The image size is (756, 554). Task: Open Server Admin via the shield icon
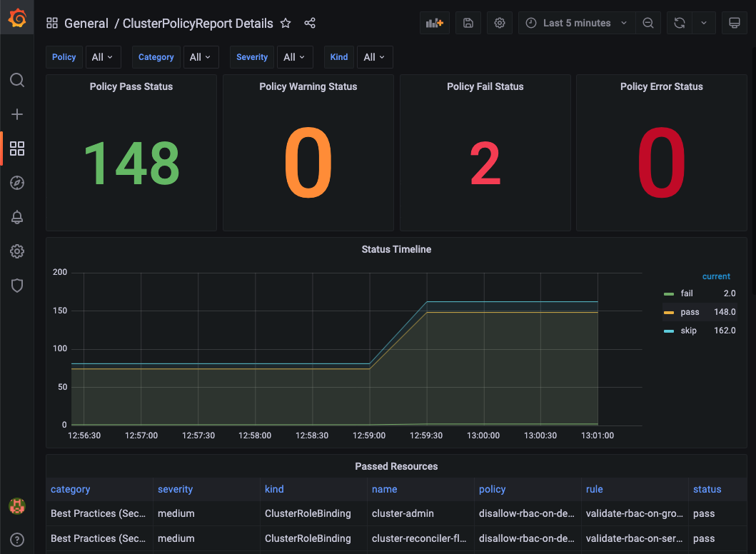(x=17, y=286)
